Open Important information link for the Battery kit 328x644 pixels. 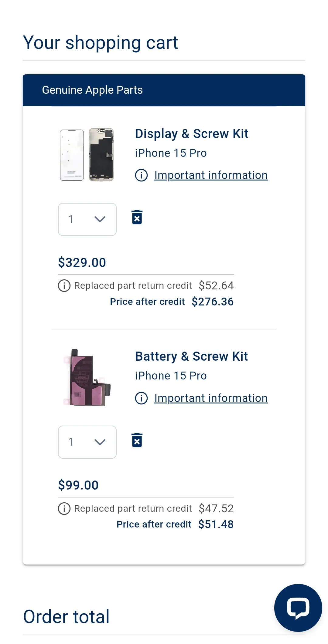click(x=211, y=398)
